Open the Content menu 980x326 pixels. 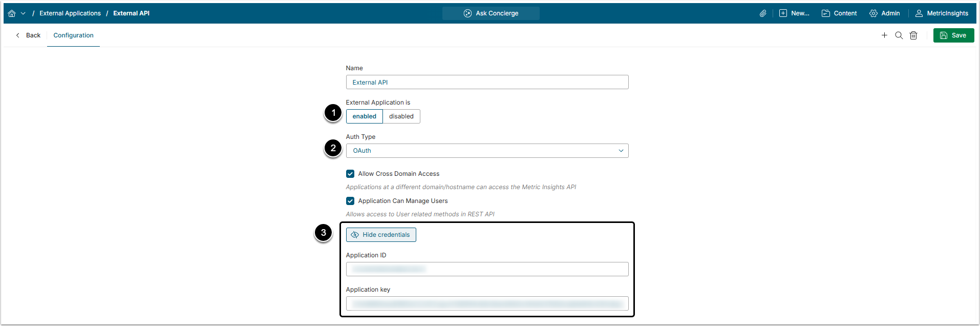point(839,13)
